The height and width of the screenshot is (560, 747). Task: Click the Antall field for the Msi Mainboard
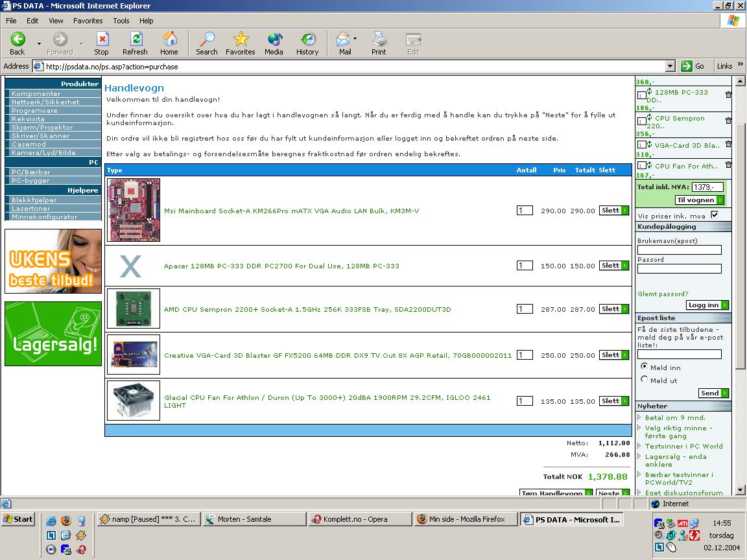click(x=525, y=211)
